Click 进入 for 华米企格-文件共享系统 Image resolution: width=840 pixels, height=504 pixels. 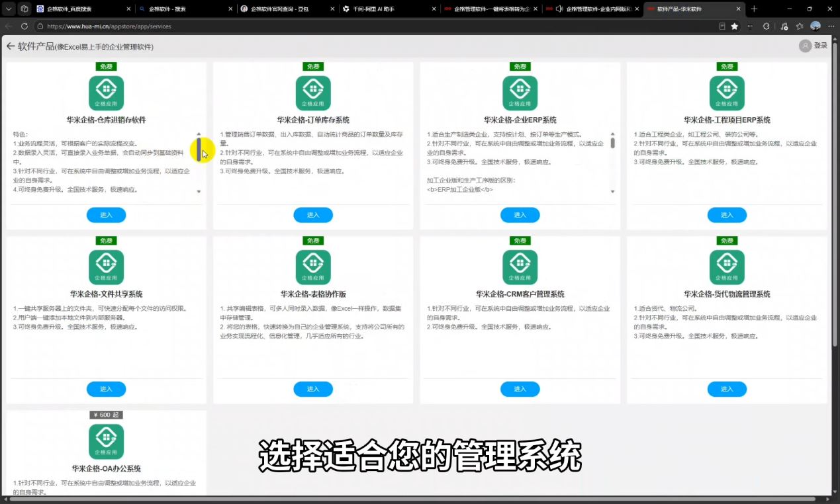[106, 389]
